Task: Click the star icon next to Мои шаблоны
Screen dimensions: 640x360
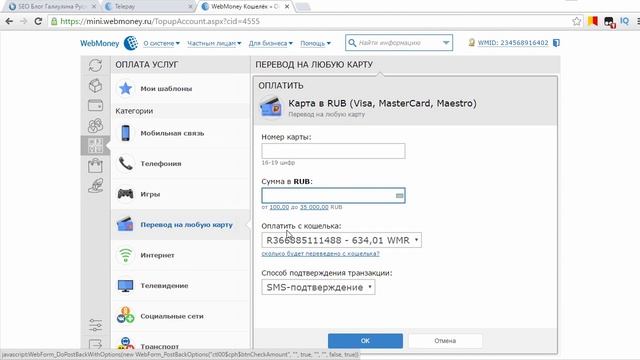Action: tap(125, 89)
